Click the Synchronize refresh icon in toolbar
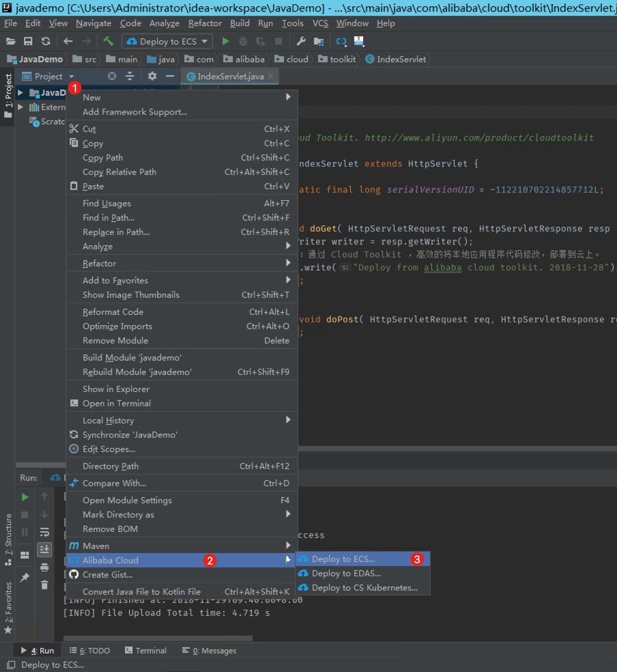Viewport: 617px width, 672px height. (x=46, y=42)
